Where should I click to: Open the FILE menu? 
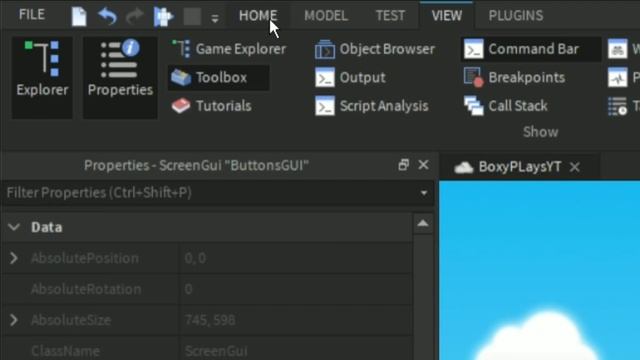[31, 15]
